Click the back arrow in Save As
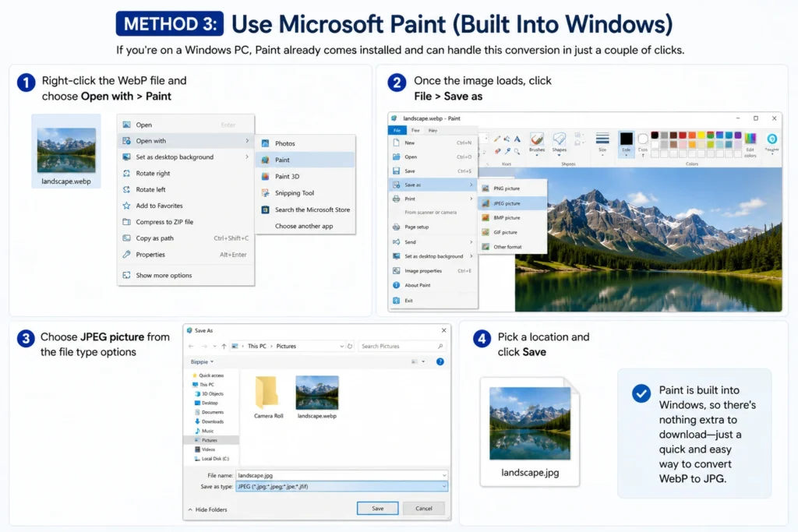The height and width of the screenshot is (532, 798). (192, 346)
